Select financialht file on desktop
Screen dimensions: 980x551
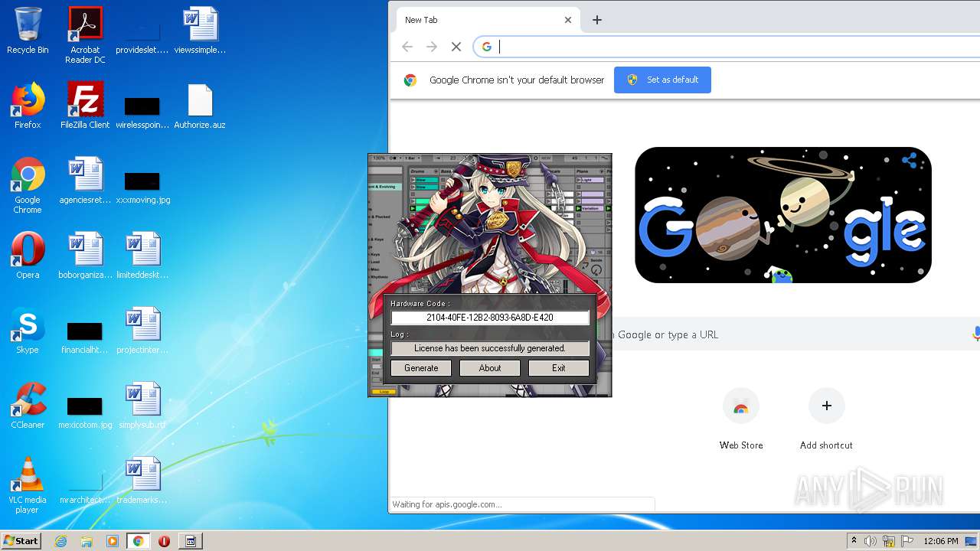point(85,337)
